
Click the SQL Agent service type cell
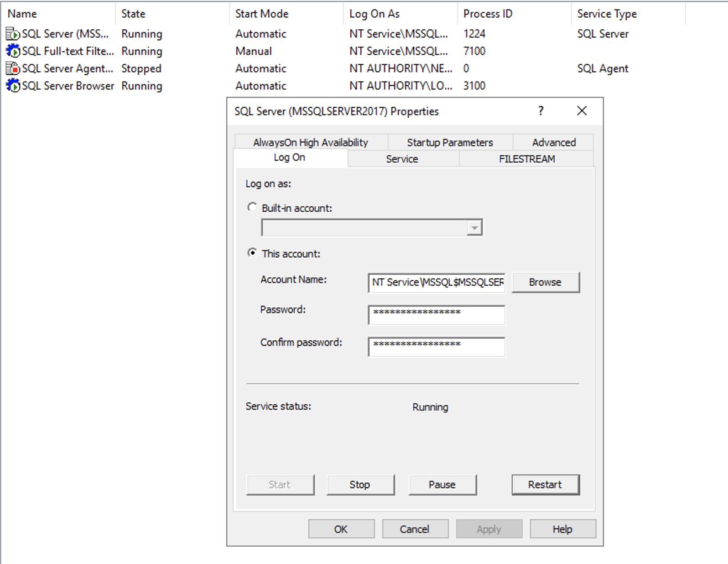coord(603,68)
